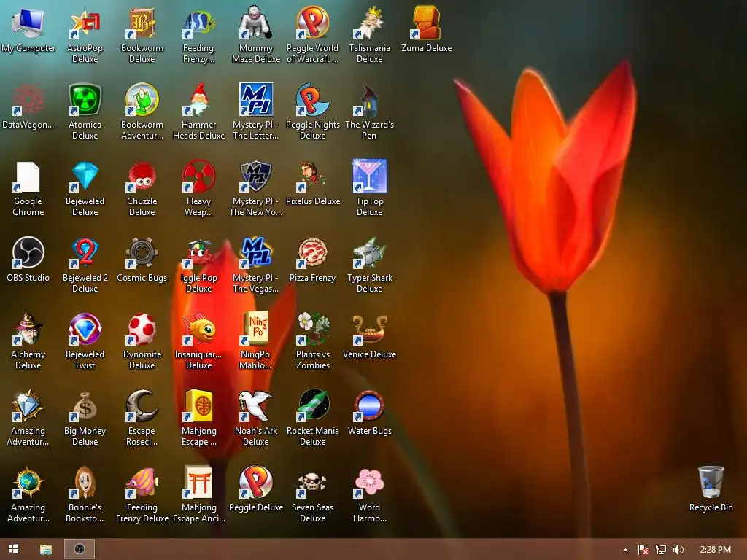Viewport: 747px width, 560px height.
Task: Select the Big Money Deluxe icon
Action: [85, 406]
